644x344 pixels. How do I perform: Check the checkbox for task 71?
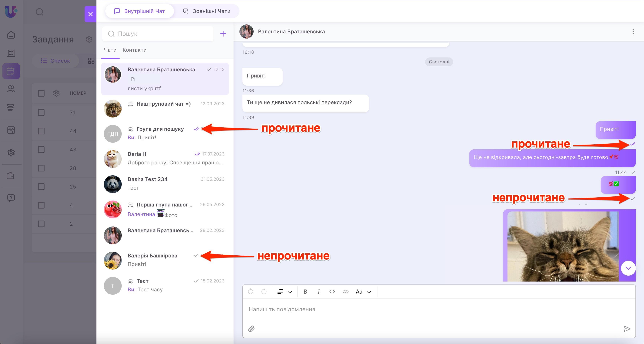click(41, 113)
